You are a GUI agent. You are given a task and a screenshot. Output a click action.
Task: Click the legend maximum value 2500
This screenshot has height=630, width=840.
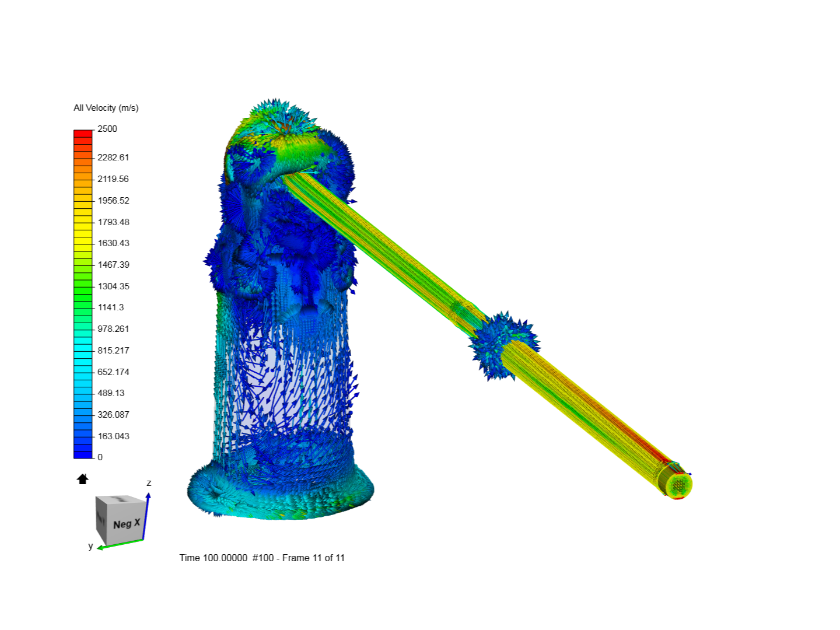coord(107,129)
